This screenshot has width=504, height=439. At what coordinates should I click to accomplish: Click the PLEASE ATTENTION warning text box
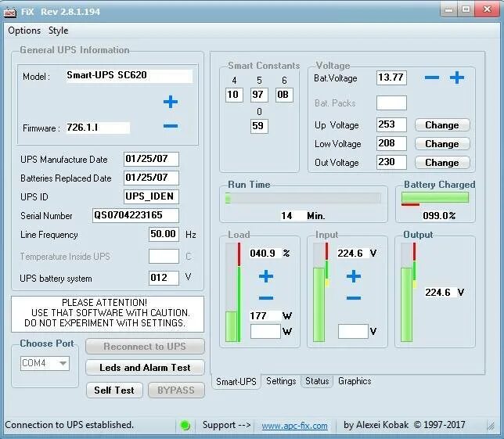tap(108, 314)
